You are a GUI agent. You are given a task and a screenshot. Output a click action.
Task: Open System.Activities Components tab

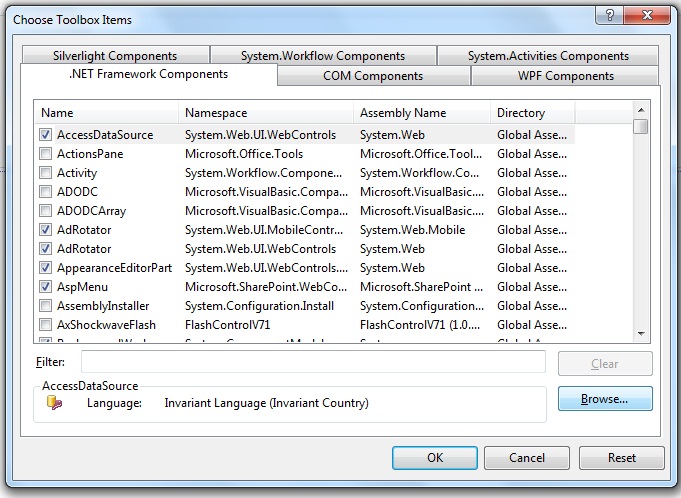[x=548, y=56]
